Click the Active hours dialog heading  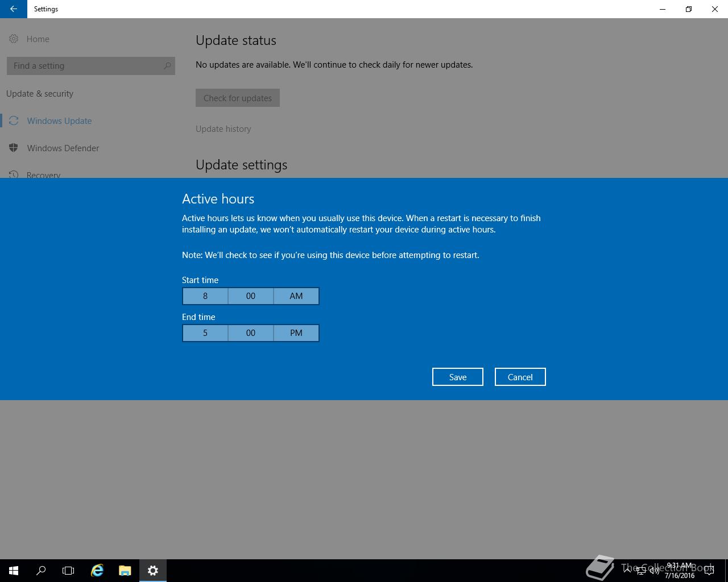tap(218, 199)
